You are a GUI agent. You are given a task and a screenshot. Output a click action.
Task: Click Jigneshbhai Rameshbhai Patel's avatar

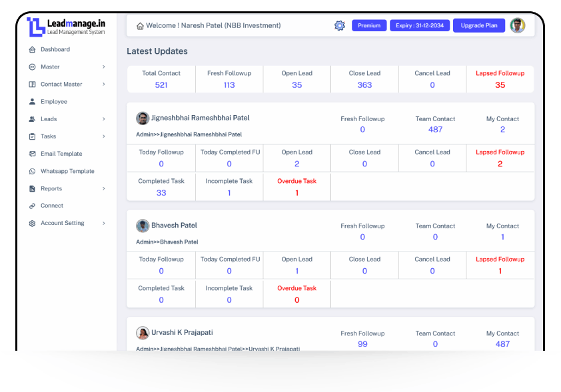143,118
